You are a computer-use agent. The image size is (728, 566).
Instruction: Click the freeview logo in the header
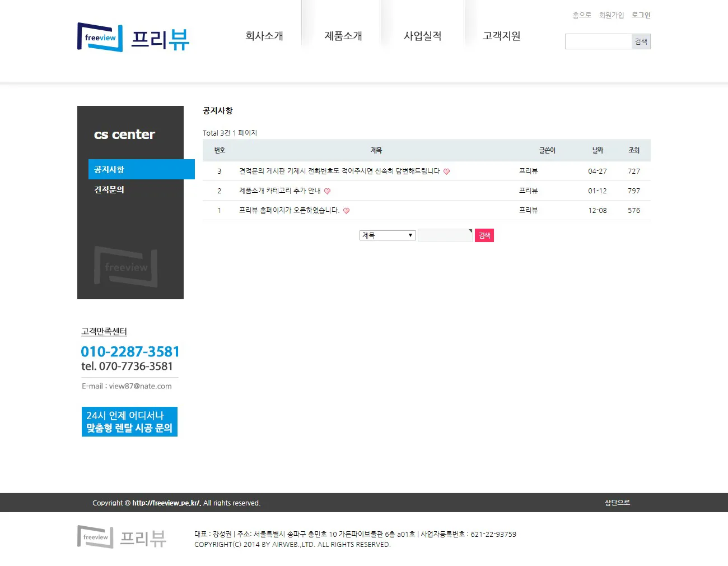[133, 38]
